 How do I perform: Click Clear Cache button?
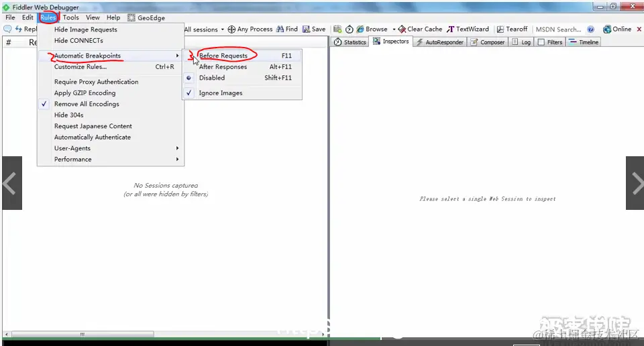click(420, 29)
